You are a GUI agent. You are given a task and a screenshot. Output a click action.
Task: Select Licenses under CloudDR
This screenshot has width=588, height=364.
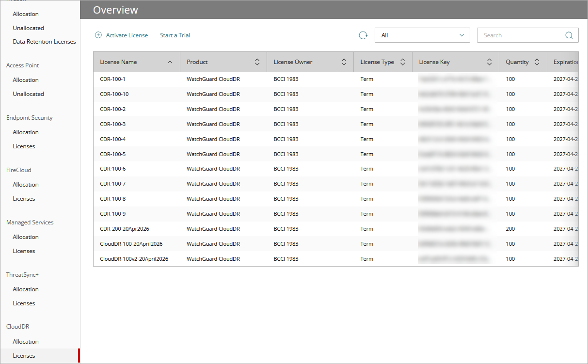24,356
